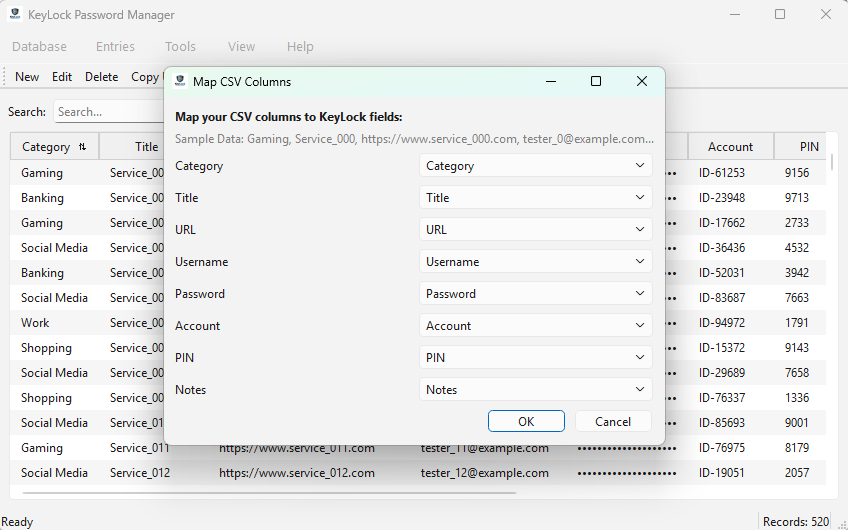Open the Tools menu
The height and width of the screenshot is (530, 848).
(x=180, y=46)
